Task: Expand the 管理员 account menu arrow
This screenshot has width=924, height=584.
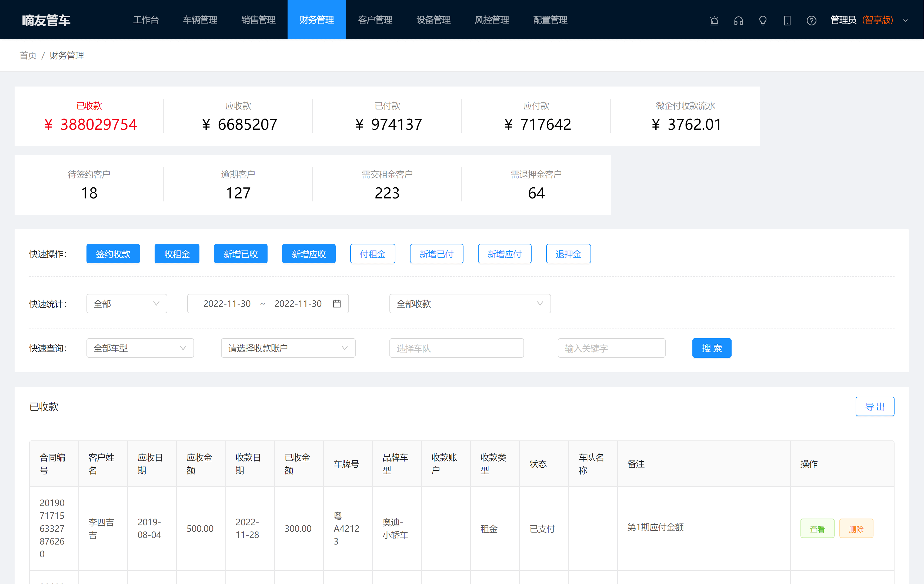Action: click(x=905, y=20)
